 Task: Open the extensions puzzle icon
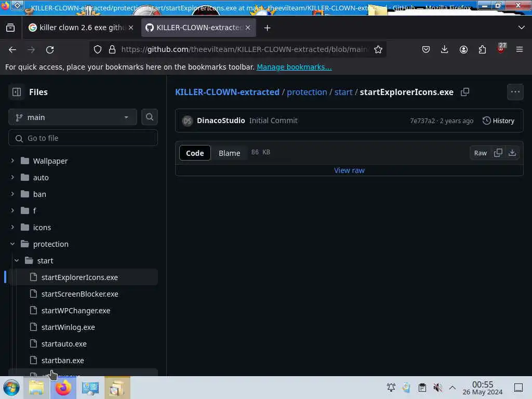482,49
